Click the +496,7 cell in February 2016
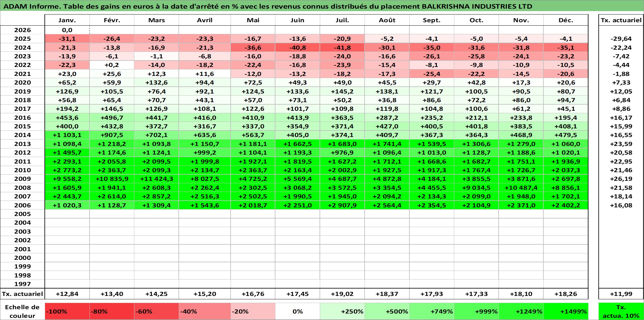The image size is (644, 320). click(112, 118)
